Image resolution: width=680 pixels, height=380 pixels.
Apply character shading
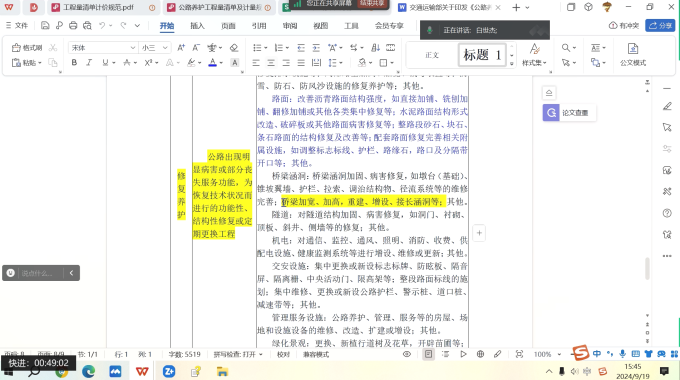235,63
